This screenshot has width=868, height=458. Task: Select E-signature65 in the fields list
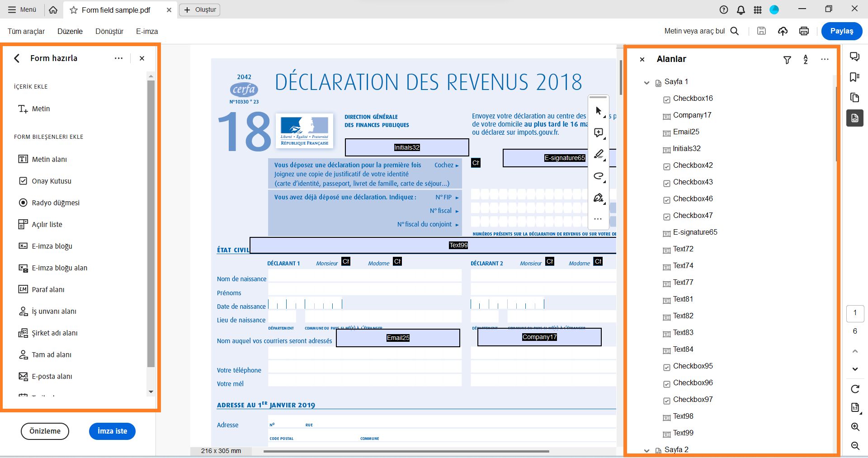pyautogui.click(x=690, y=232)
